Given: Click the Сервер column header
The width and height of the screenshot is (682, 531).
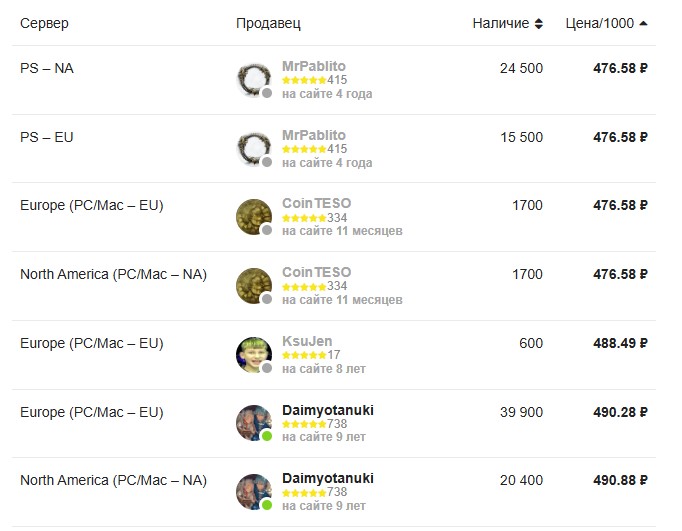Looking at the screenshot, I should pos(44,23).
